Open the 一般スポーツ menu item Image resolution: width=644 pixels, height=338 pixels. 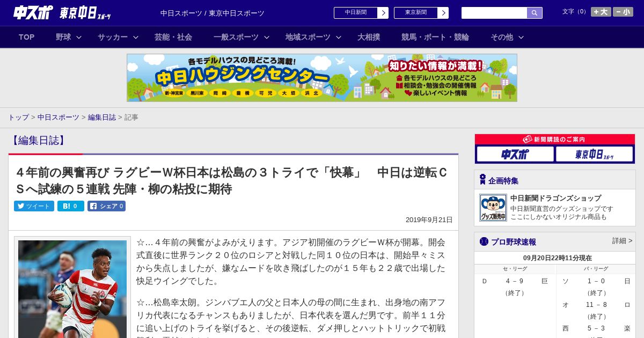click(x=236, y=37)
